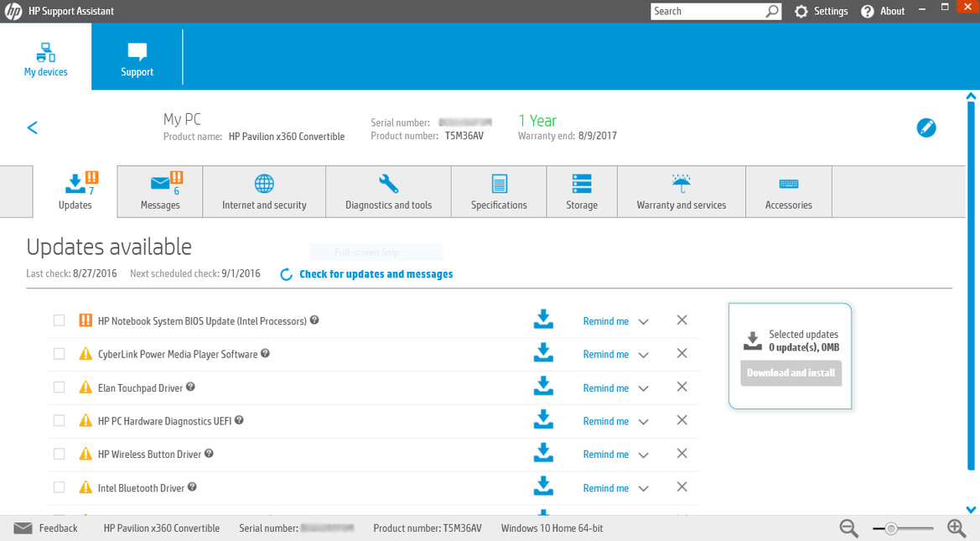
Task: Switch to the Specifications tab
Action: point(499,191)
